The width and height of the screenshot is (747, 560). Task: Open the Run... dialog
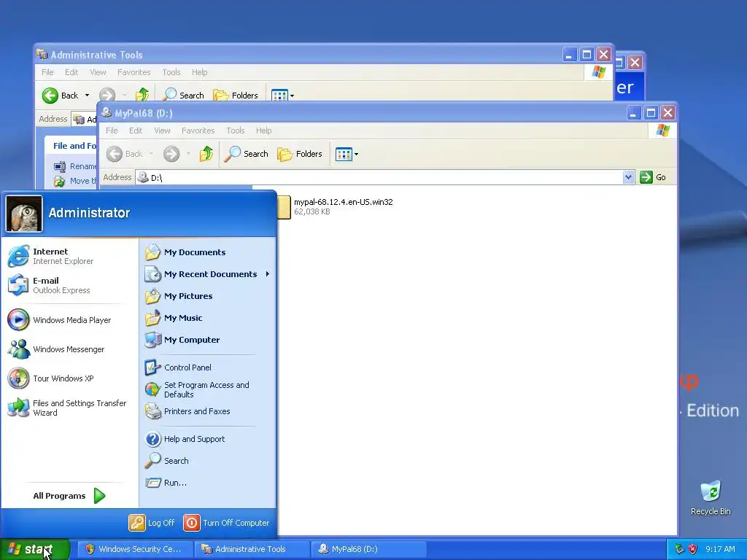pyautogui.click(x=207, y=483)
